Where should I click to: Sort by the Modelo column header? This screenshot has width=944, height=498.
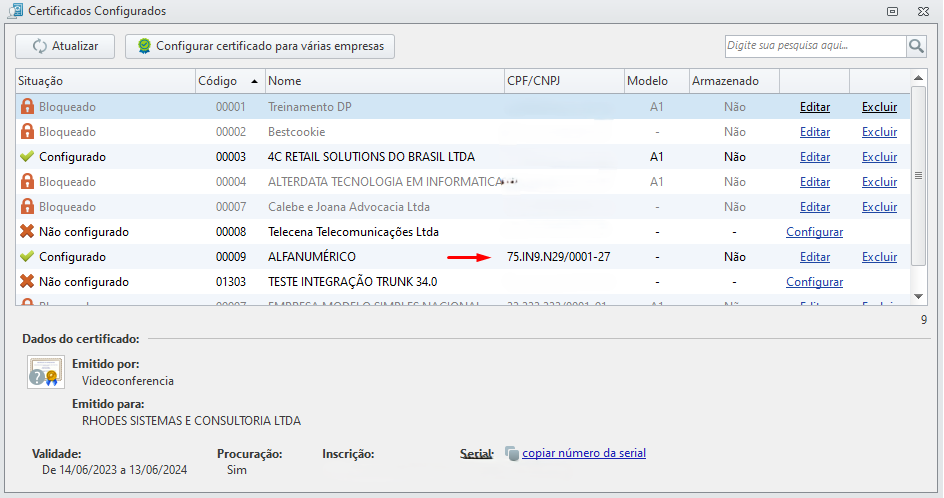[x=657, y=81]
